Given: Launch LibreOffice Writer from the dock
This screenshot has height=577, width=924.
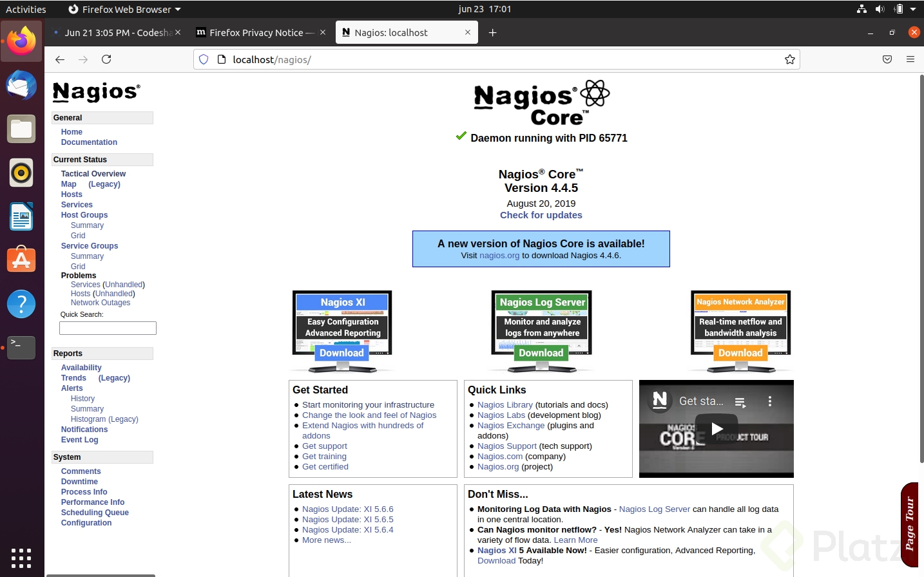Looking at the screenshot, I should (x=21, y=216).
